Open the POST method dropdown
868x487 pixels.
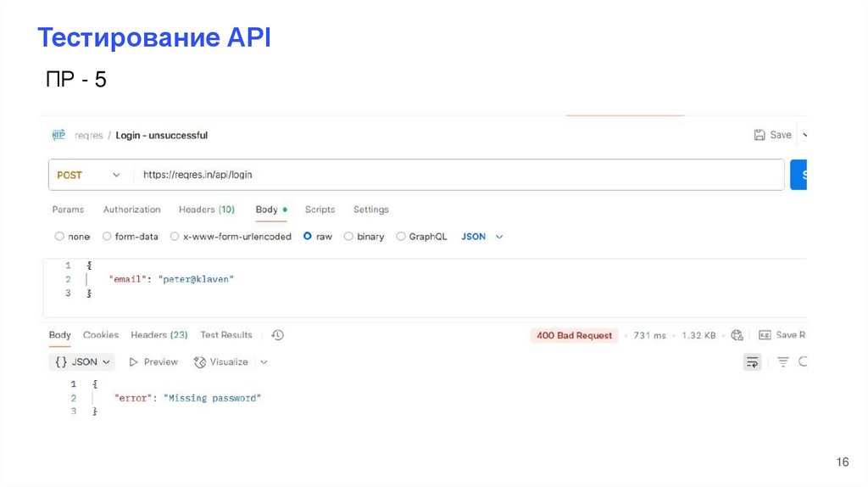tap(88, 175)
